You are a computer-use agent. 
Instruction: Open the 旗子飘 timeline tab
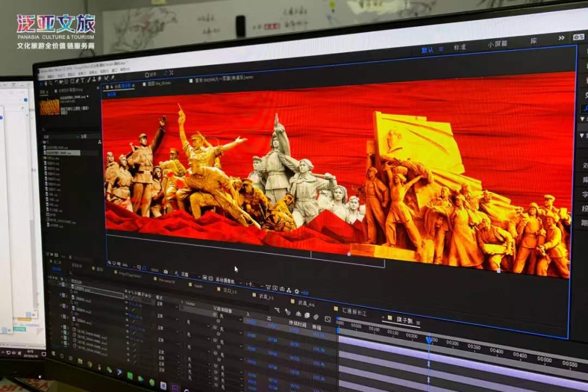(x=404, y=320)
